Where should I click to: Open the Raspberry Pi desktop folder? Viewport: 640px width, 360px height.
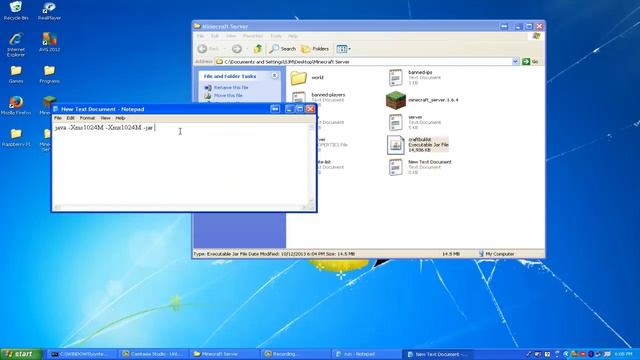pos(16,137)
